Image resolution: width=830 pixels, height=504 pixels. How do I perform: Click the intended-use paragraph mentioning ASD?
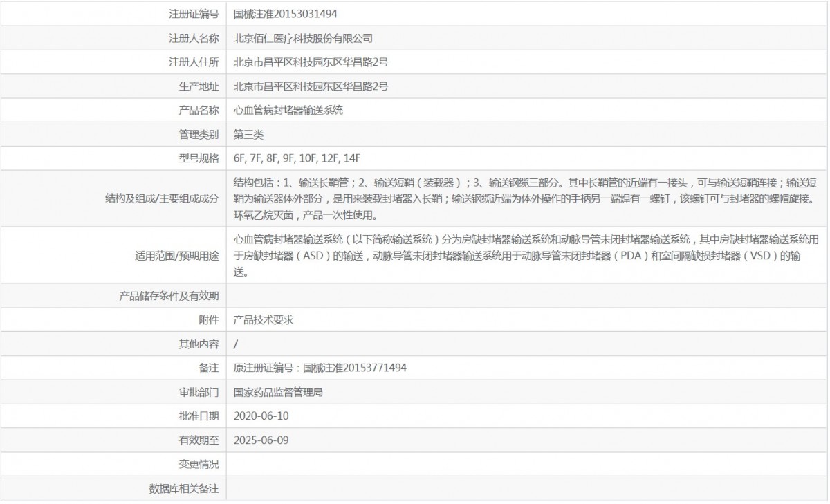(x=527, y=256)
